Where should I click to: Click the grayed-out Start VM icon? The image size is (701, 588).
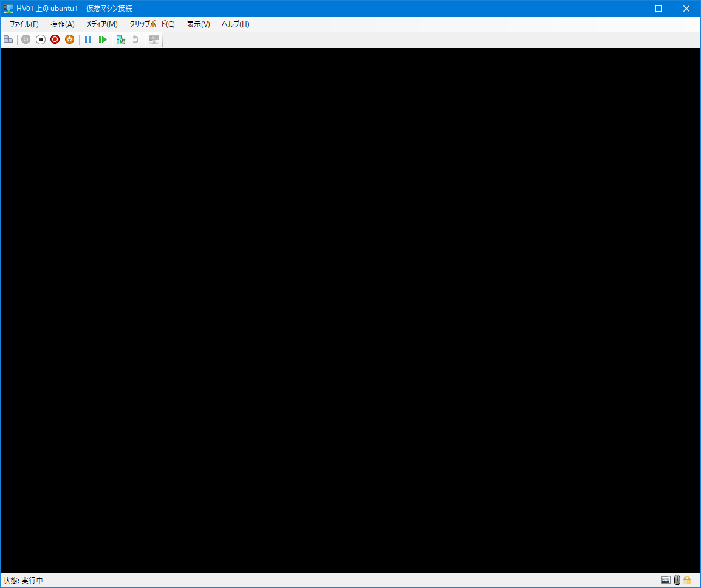(25, 39)
